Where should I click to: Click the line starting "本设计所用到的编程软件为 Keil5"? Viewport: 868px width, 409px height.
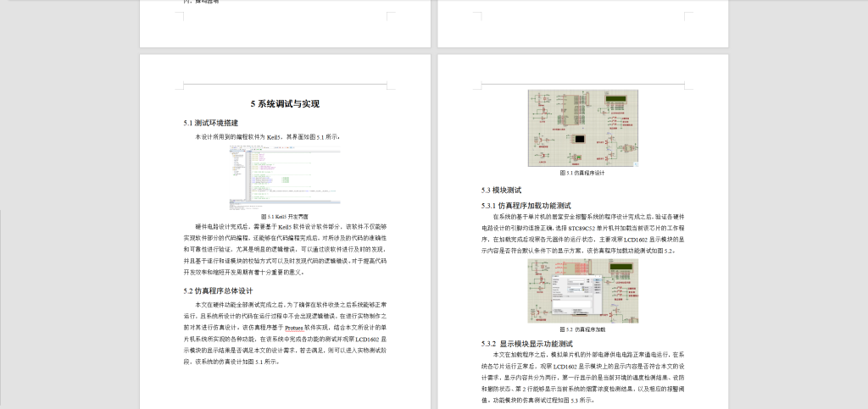click(267, 136)
